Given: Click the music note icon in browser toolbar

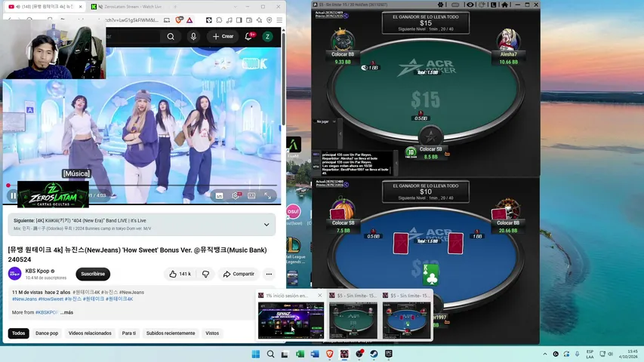Looking at the screenshot, I should (230, 20).
